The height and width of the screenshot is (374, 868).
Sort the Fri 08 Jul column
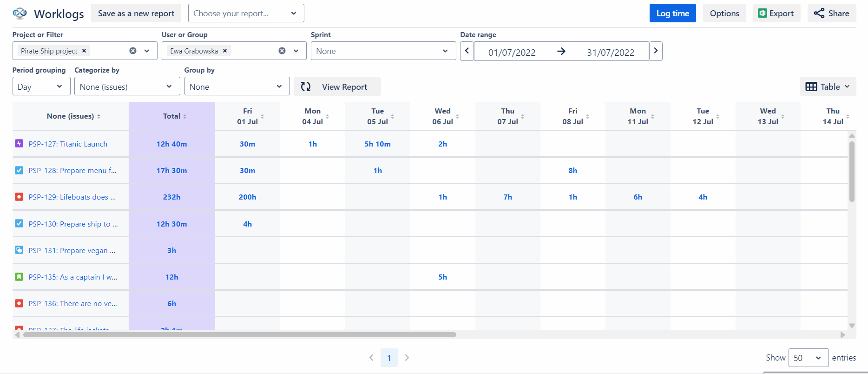pos(587,116)
